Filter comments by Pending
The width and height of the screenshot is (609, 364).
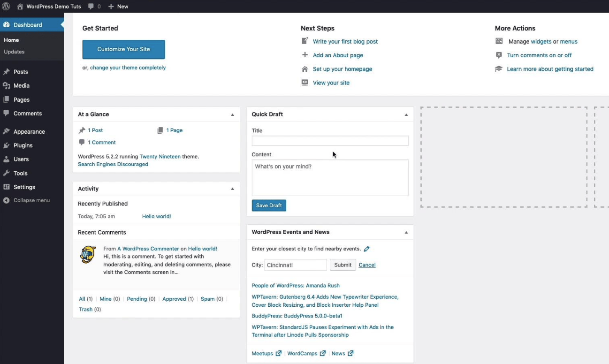click(137, 299)
